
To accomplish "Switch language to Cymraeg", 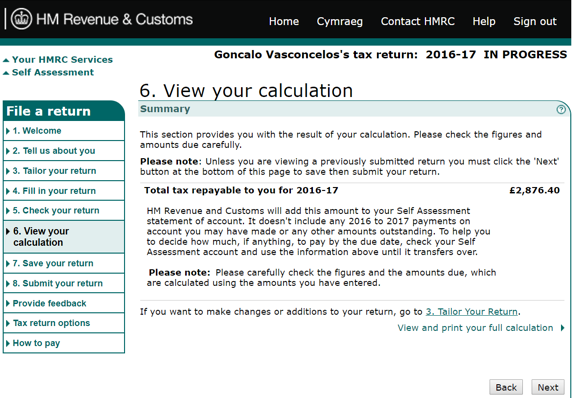I will [339, 21].
